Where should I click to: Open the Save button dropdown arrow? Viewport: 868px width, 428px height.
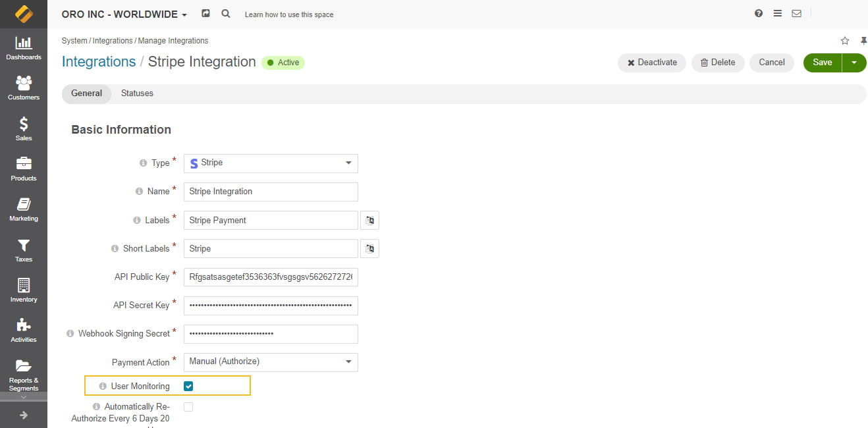(x=854, y=63)
